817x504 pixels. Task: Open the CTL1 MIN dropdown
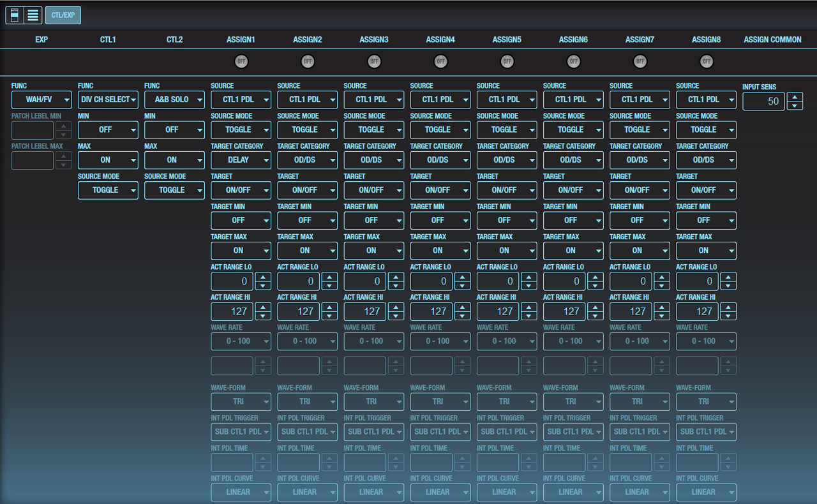tap(108, 130)
